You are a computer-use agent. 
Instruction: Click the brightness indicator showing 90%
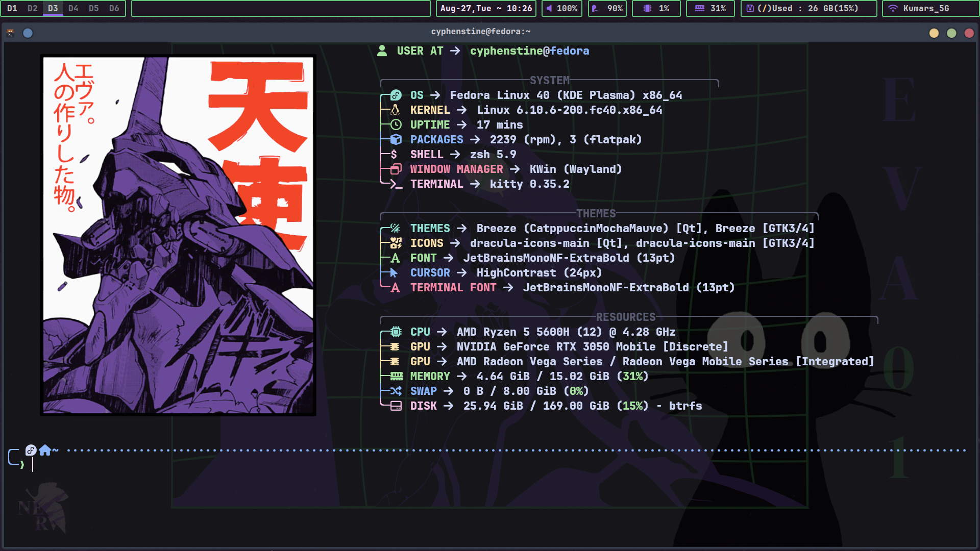point(607,8)
